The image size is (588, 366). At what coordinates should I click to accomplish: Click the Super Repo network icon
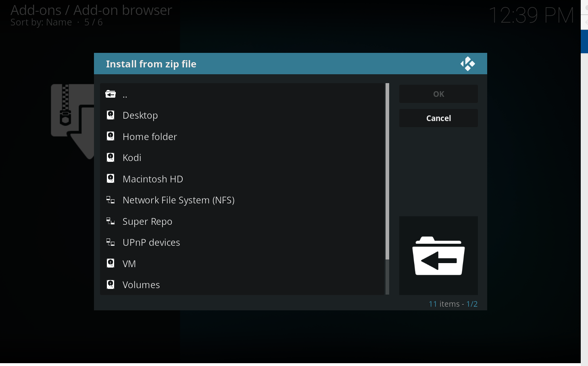tap(111, 221)
